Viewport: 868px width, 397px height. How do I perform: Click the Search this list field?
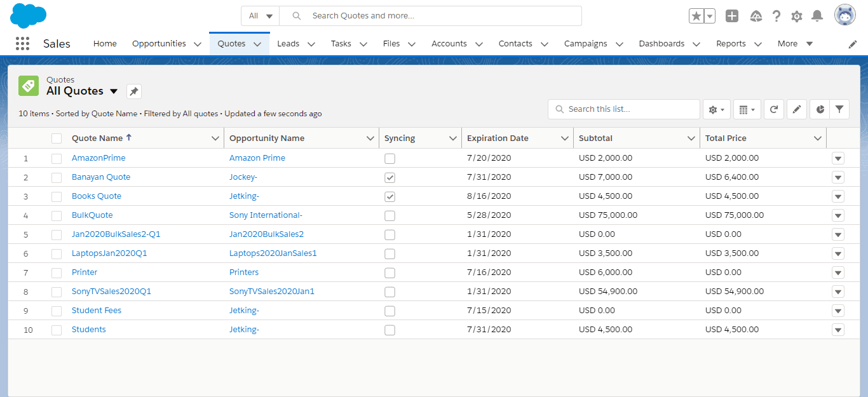point(624,109)
